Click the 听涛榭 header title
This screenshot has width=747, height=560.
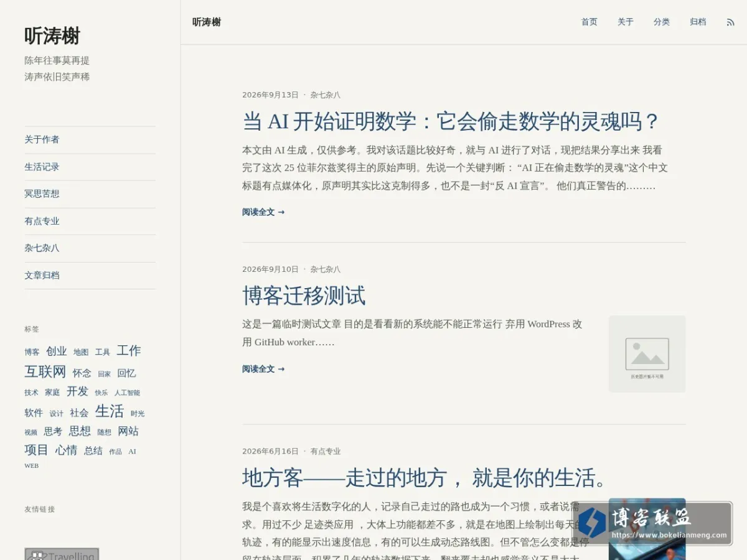point(207,22)
